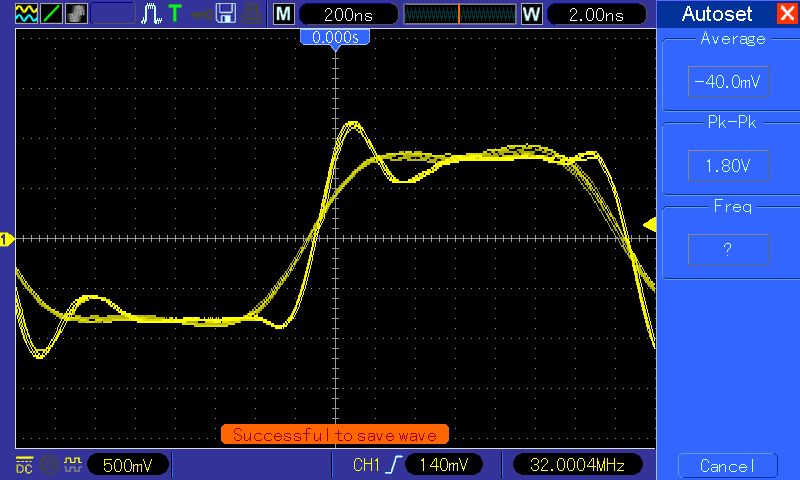800x480 pixels.
Task: Click the square wave probe icon
Action: (73, 464)
